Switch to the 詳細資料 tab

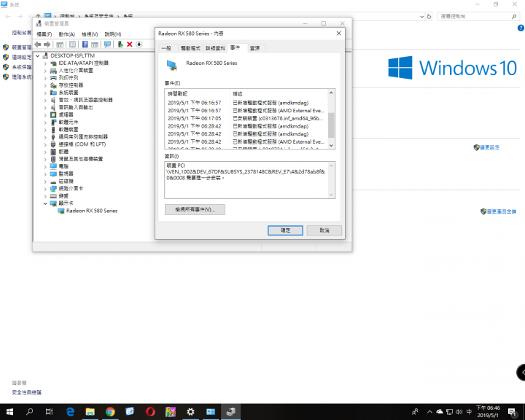(215, 48)
